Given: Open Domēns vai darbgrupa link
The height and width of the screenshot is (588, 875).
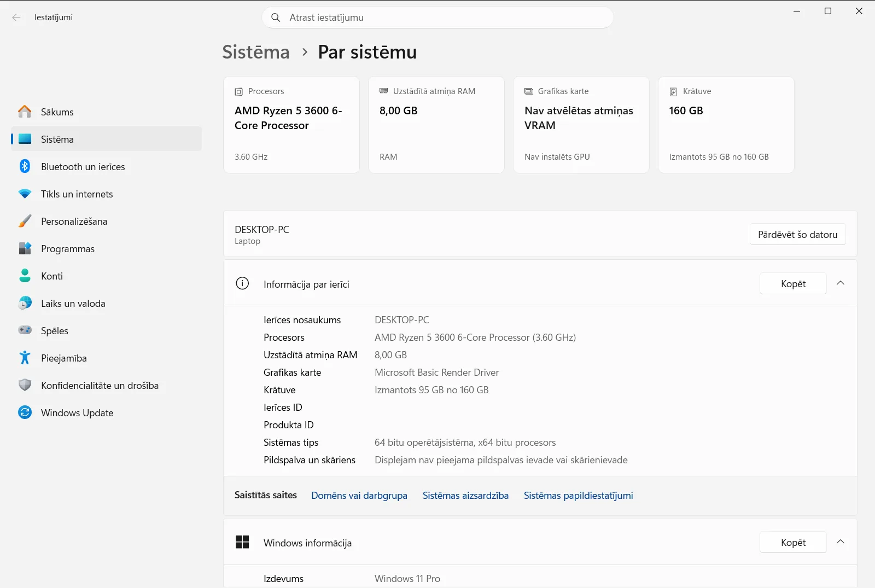Looking at the screenshot, I should click(359, 496).
